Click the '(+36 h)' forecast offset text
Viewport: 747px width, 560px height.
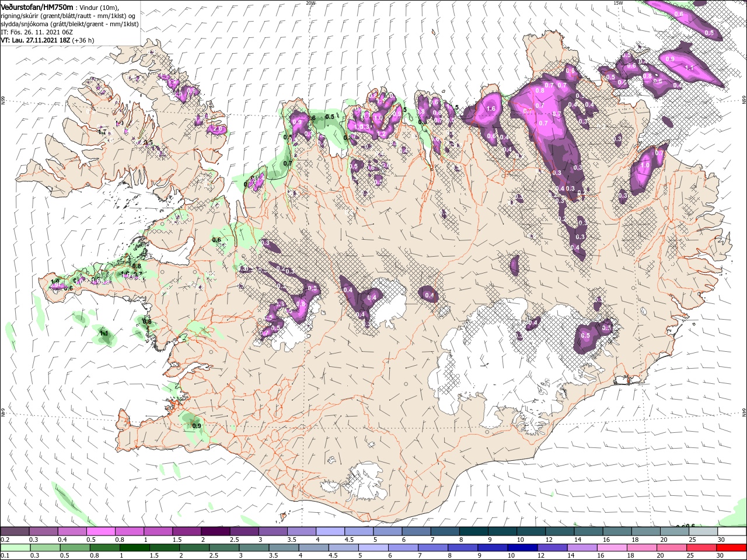tap(84, 40)
